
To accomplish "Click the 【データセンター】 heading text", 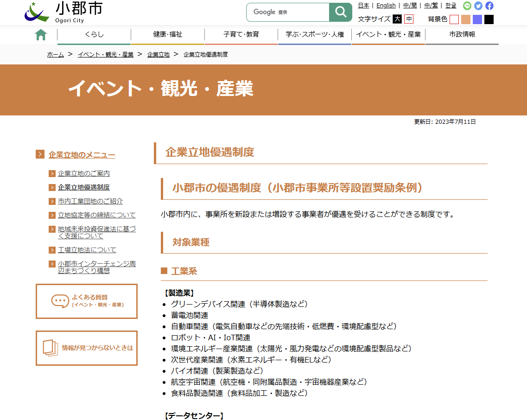I will (194, 416).
